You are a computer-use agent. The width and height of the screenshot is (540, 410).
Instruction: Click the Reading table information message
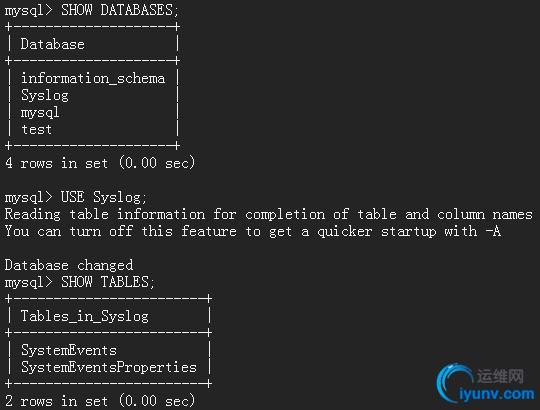(269, 214)
